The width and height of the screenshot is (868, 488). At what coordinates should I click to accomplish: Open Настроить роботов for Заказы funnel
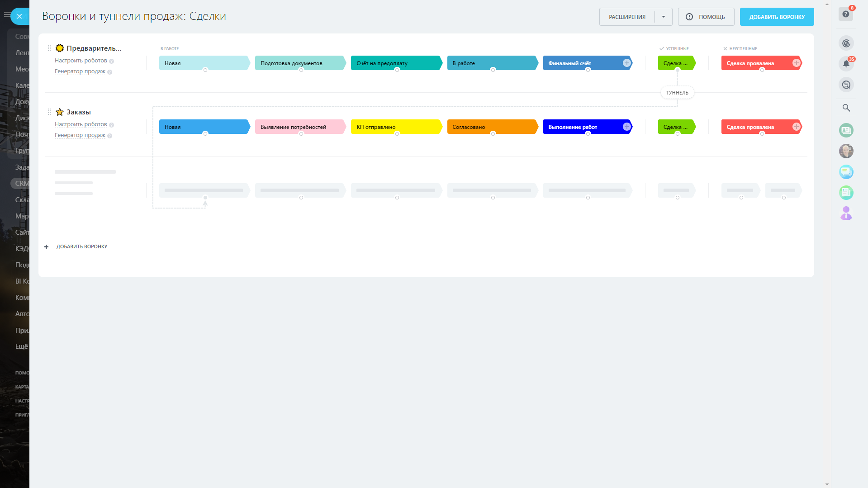[x=81, y=124]
